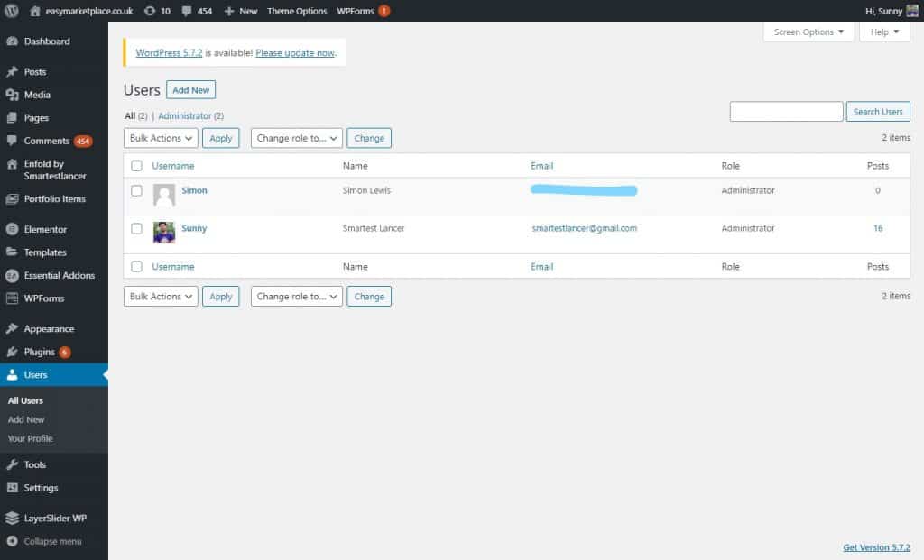The width and height of the screenshot is (924, 560).
Task: Expand the Screen Options panel
Action: coord(808,32)
